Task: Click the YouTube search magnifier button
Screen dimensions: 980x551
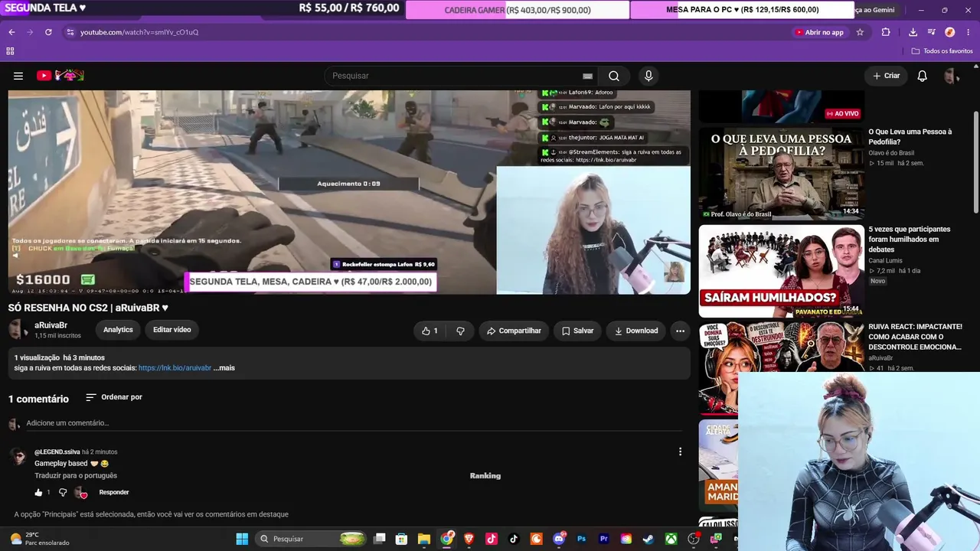Action: pos(614,76)
